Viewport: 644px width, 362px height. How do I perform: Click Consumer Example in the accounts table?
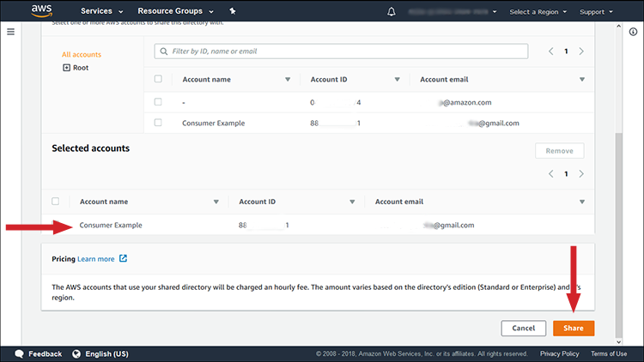click(x=214, y=124)
